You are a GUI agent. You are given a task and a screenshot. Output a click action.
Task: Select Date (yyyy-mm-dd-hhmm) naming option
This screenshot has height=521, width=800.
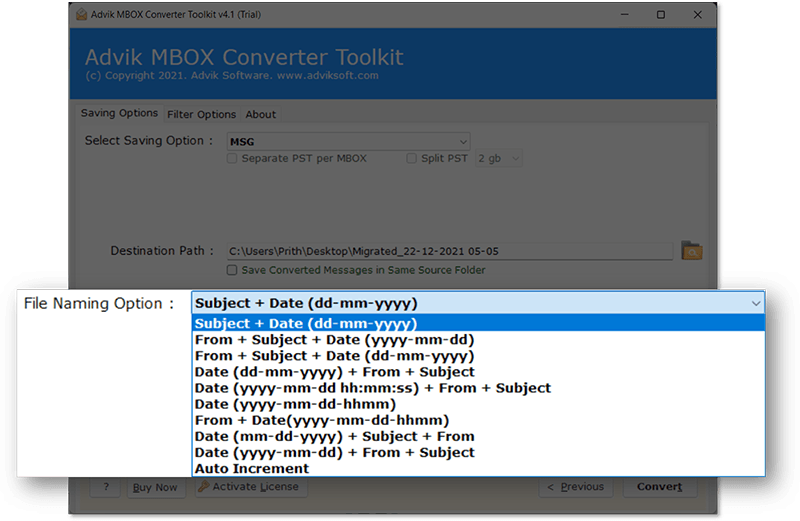point(478,404)
